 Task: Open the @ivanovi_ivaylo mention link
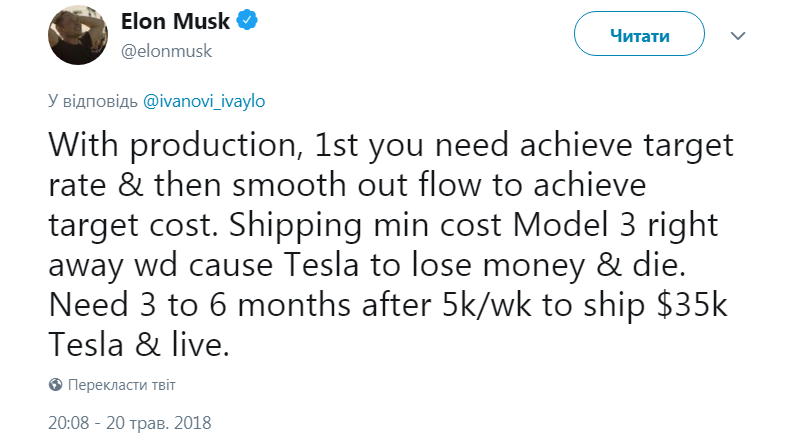(204, 101)
